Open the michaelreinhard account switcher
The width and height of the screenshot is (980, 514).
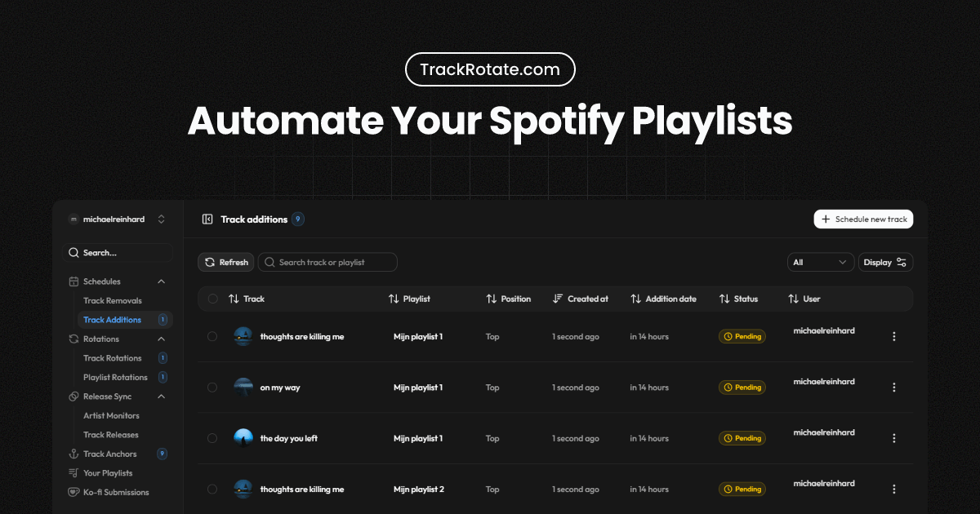point(117,219)
